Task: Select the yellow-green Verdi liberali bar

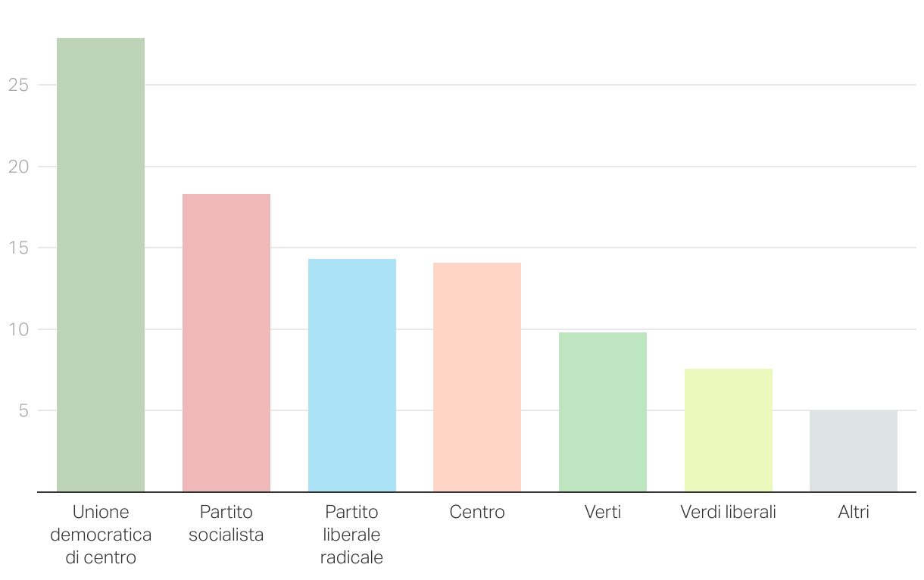Action: [x=729, y=430]
